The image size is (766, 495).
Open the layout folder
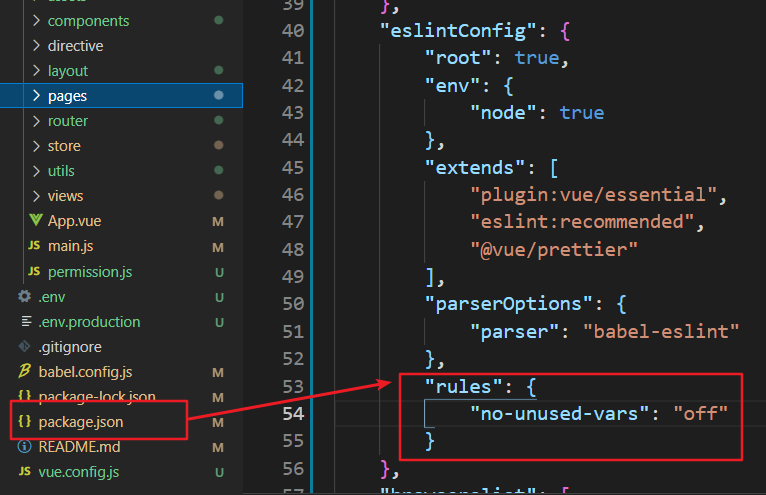coord(67,71)
